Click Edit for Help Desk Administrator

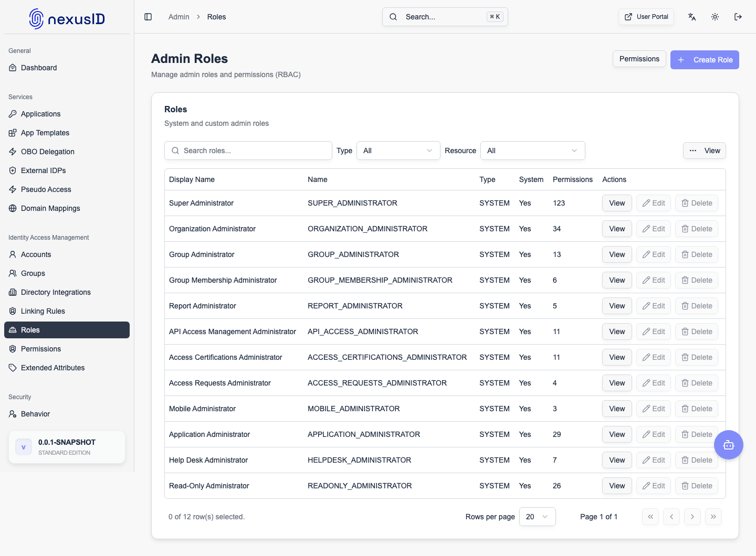coord(654,460)
